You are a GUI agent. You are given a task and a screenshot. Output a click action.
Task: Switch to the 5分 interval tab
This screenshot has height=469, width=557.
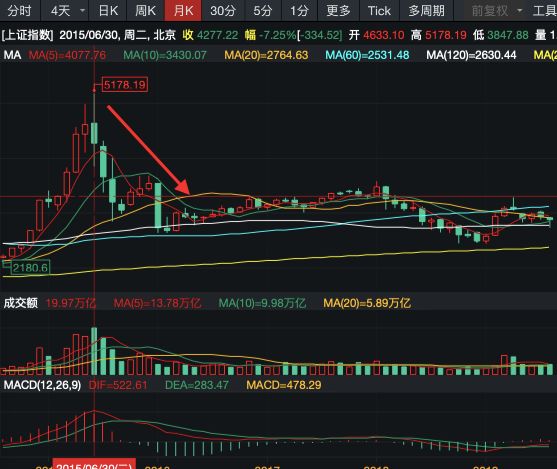263,11
